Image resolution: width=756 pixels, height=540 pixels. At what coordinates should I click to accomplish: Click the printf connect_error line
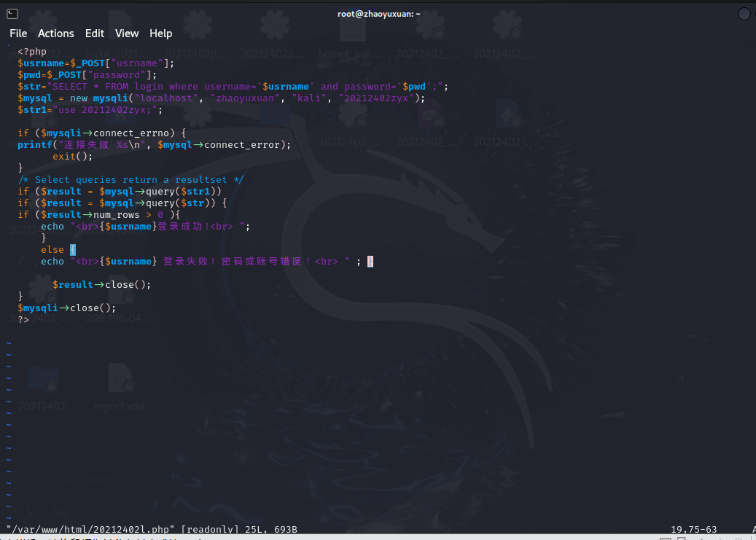[154, 145]
